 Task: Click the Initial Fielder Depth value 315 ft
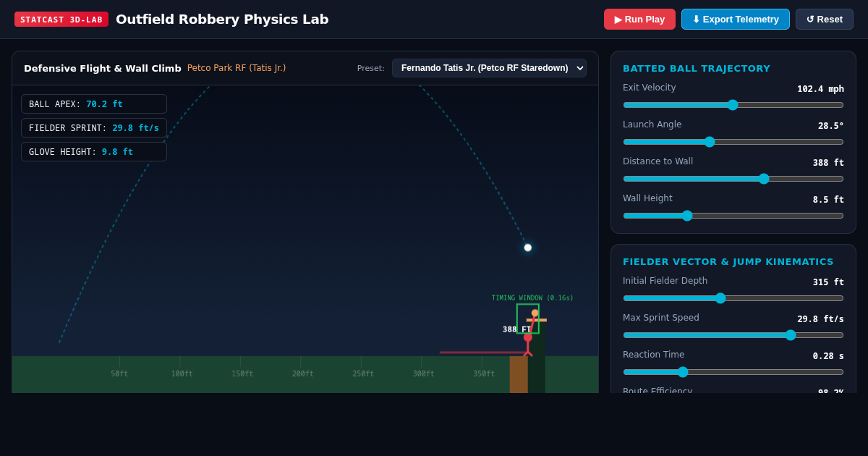(828, 282)
